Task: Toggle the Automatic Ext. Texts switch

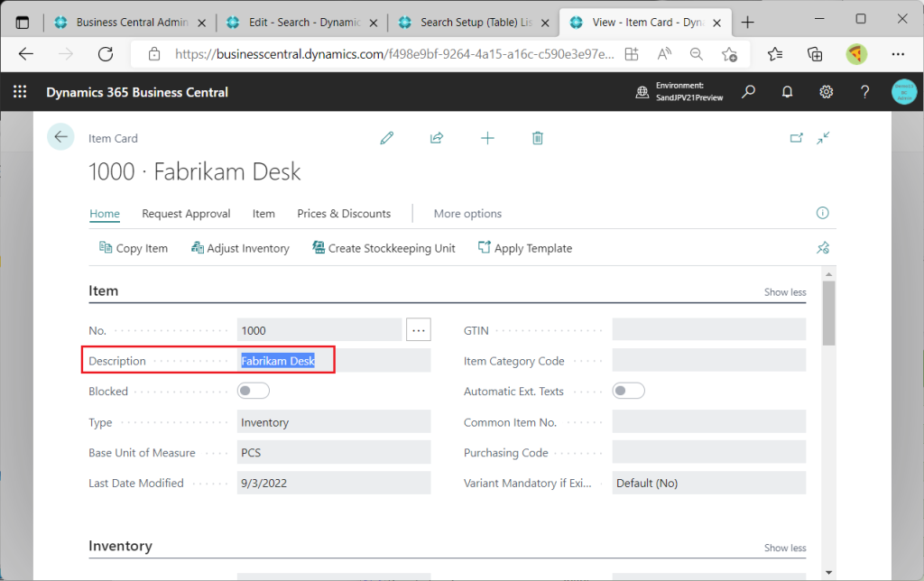Action: pyautogui.click(x=629, y=391)
